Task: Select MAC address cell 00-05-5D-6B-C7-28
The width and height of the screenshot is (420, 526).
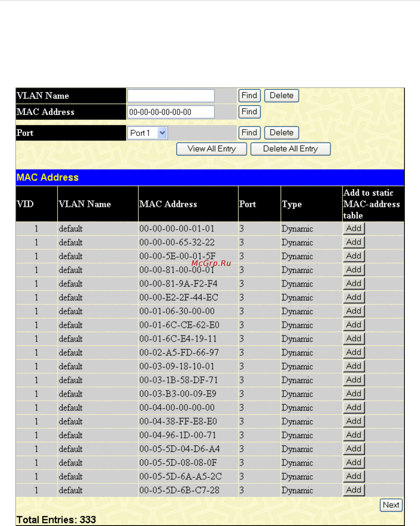Action: pyautogui.click(x=188, y=490)
